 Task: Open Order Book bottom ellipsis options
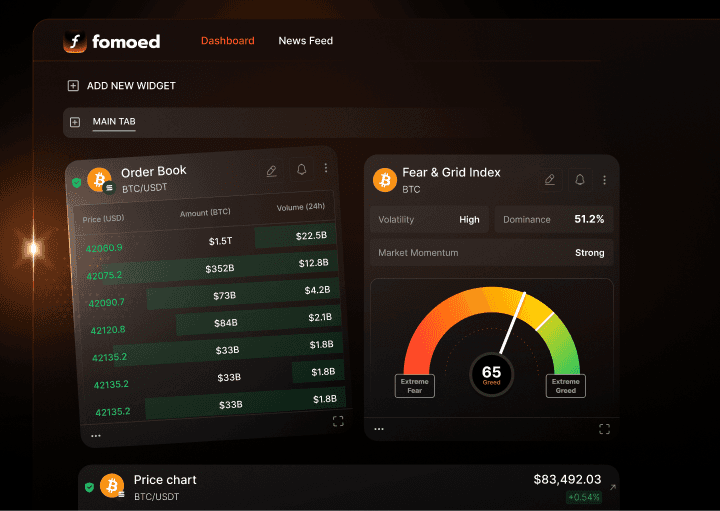click(96, 436)
